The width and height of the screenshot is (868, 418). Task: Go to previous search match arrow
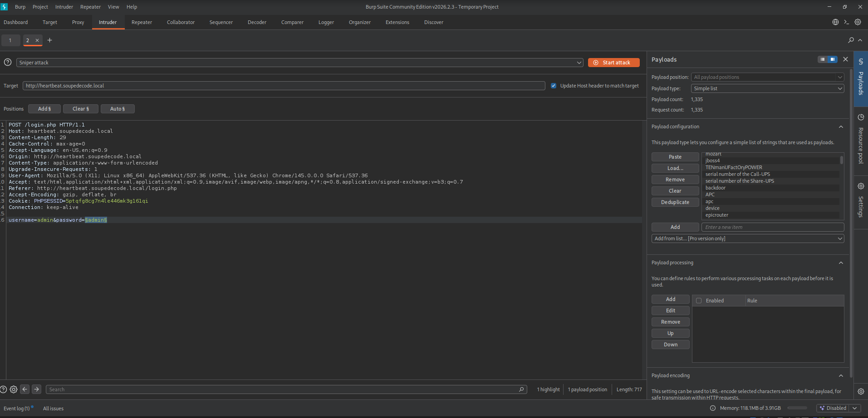click(x=25, y=389)
